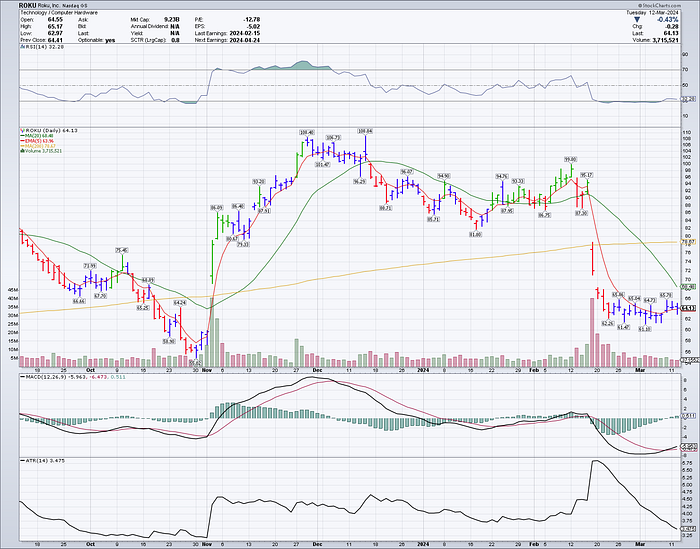Click the 61.10 March low label
Image resolution: width=700 pixels, height=549 pixels.
point(644,329)
